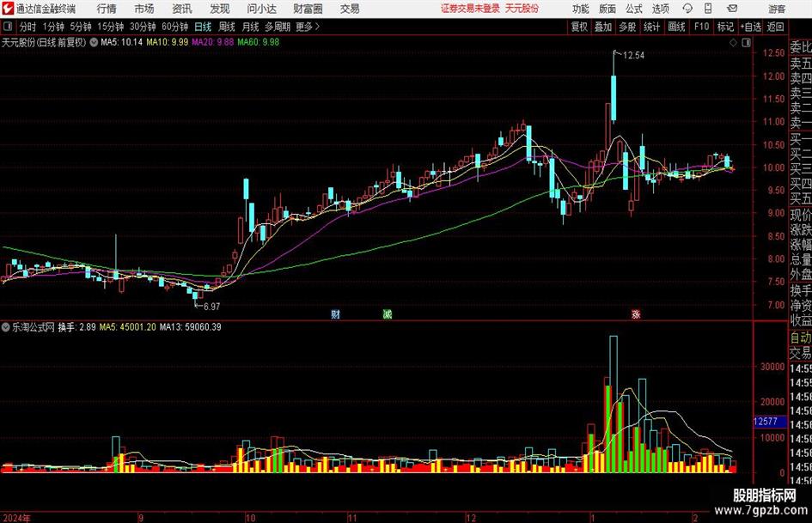
Task: Open the 行情 menu
Action: click(107, 9)
